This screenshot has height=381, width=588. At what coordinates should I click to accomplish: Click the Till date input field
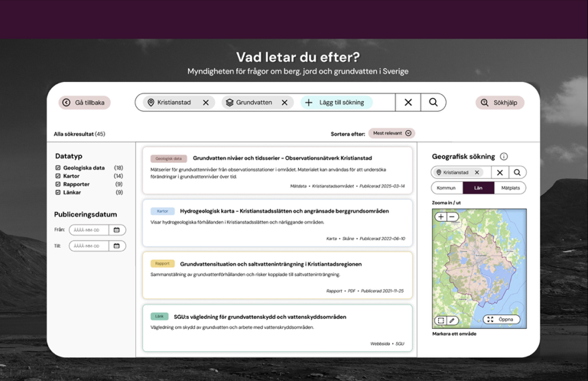pyautogui.click(x=89, y=246)
